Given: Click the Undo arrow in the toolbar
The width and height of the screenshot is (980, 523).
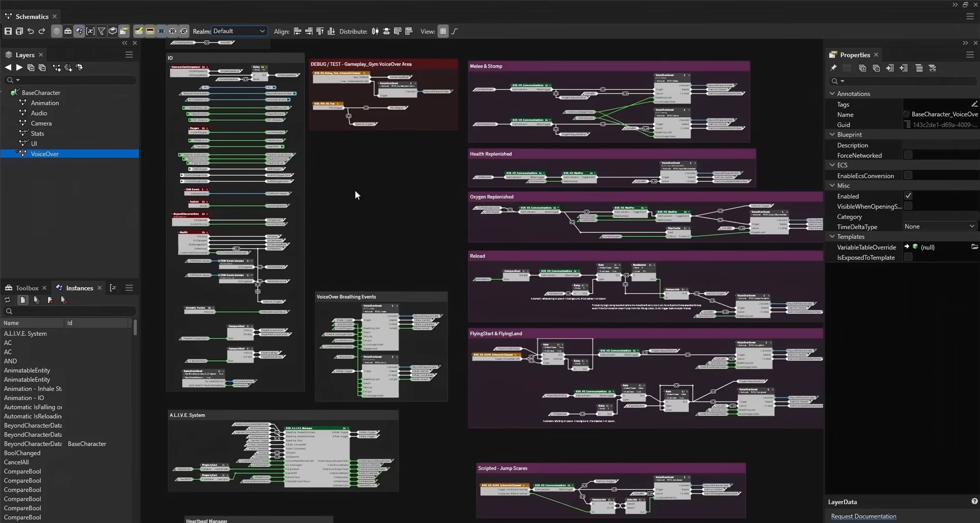Looking at the screenshot, I should click(31, 32).
